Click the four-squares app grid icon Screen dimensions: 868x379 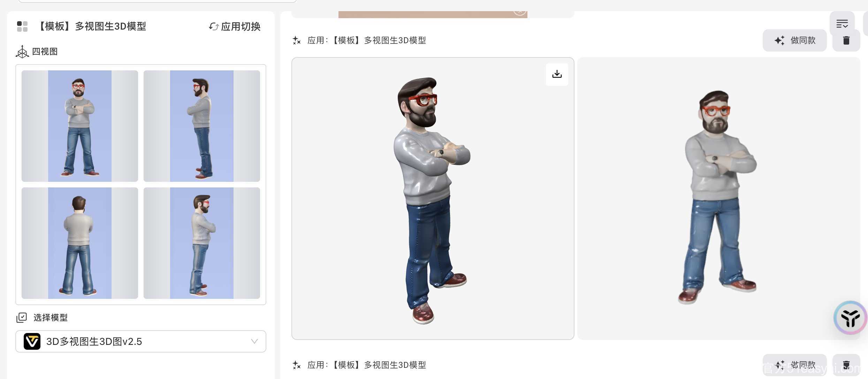coord(22,26)
